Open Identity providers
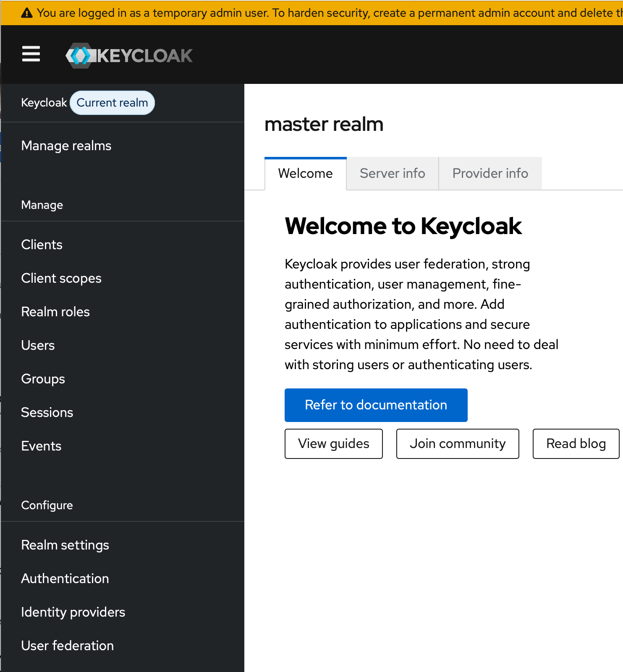 pos(73,612)
